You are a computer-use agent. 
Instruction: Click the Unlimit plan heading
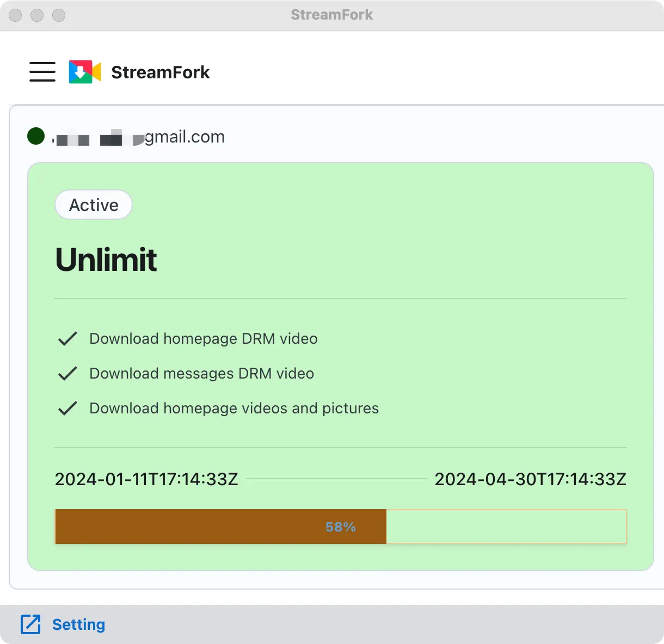click(x=106, y=259)
